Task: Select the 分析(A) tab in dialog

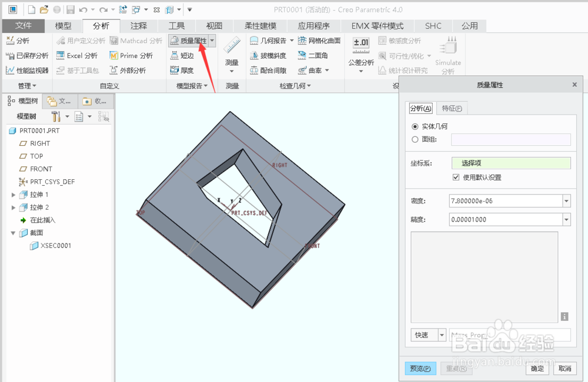Action: click(x=421, y=108)
